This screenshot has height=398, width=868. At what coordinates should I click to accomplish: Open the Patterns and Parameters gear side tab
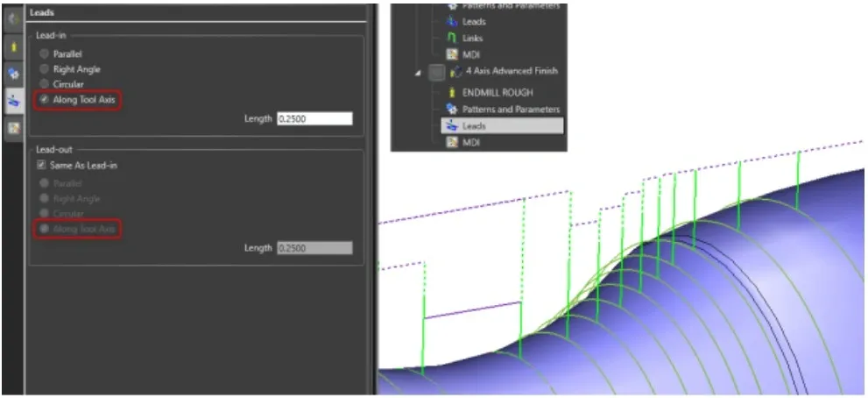click(x=14, y=74)
